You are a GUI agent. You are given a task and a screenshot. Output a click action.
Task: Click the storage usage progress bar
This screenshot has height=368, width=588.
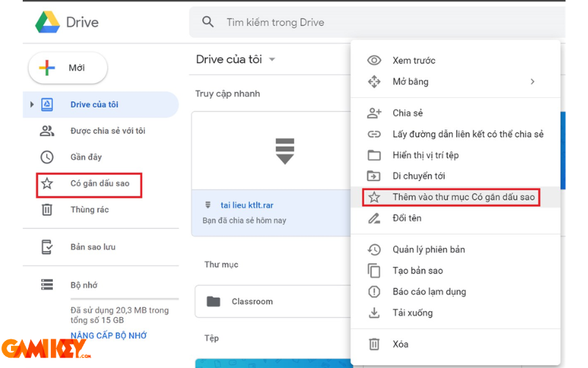pos(124,299)
